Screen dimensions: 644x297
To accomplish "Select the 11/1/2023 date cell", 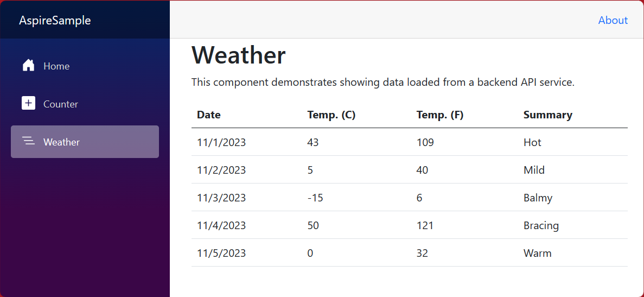I will coord(221,142).
